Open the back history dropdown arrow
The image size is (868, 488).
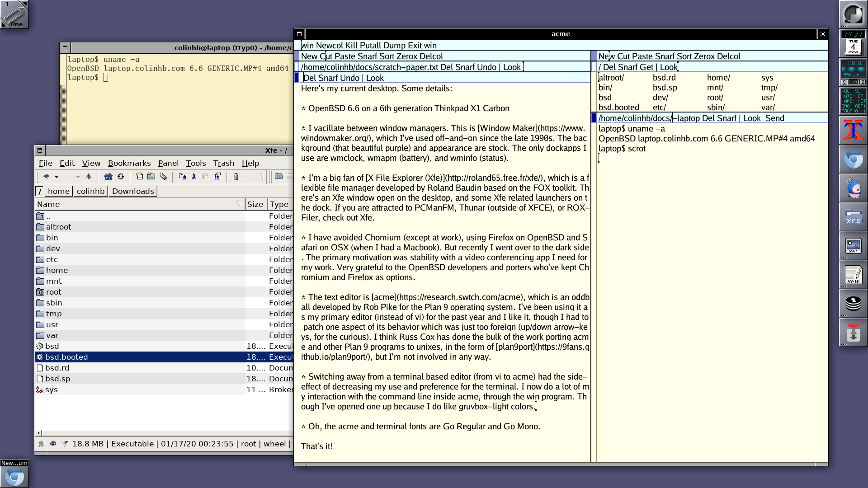57,177
